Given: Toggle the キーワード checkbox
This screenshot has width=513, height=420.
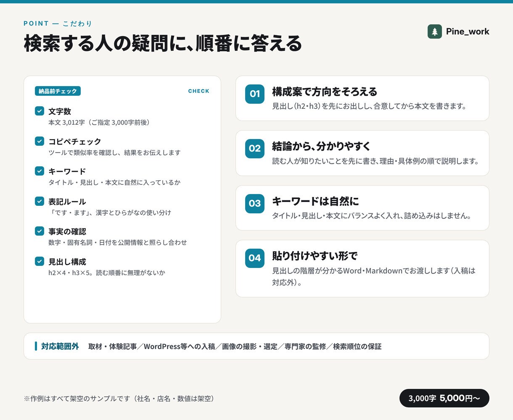Looking at the screenshot, I should 40,171.
